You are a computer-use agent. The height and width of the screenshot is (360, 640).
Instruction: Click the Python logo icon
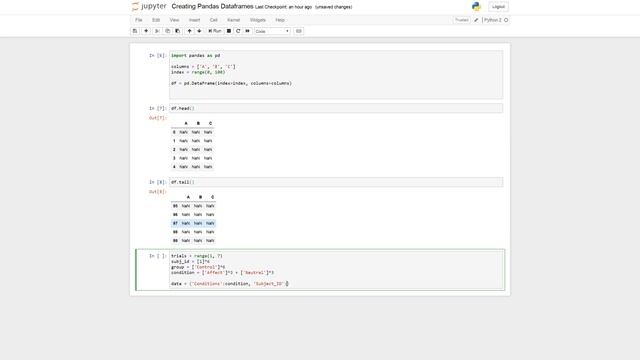476,7
